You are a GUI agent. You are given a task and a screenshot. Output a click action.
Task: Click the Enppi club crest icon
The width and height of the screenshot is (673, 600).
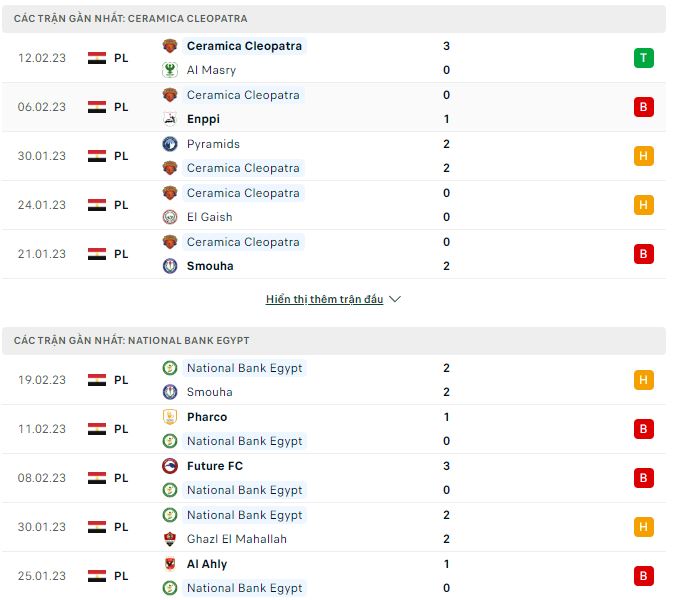pyautogui.click(x=170, y=119)
